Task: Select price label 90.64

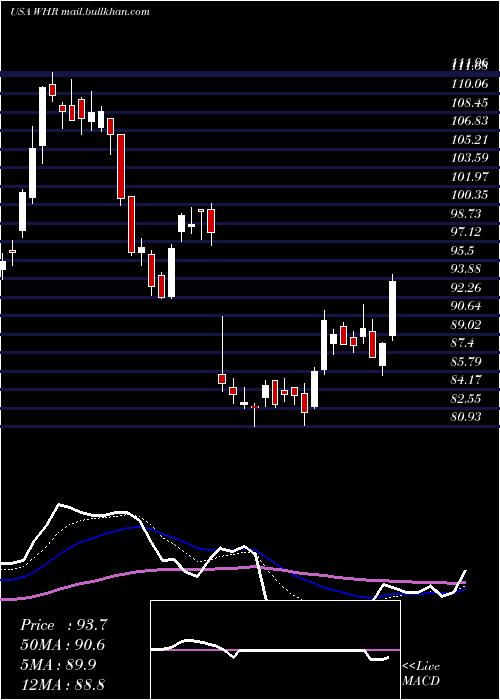Action: pos(466,306)
